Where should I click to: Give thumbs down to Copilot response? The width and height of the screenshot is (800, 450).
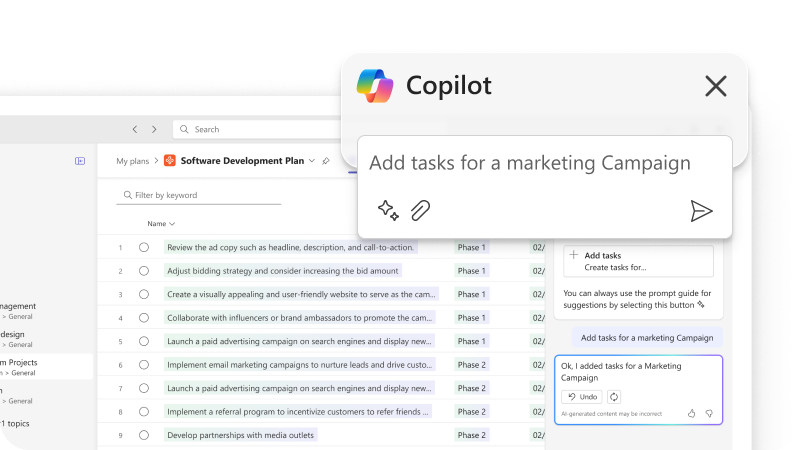click(709, 414)
